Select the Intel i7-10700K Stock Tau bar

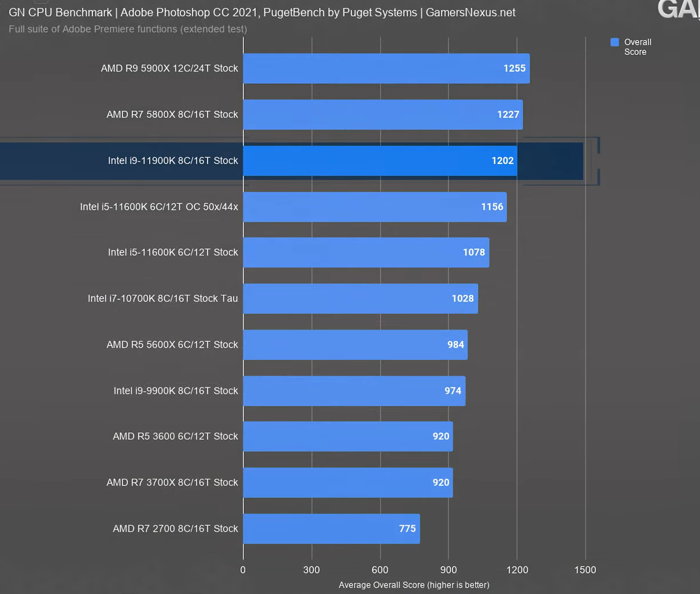(x=360, y=299)
